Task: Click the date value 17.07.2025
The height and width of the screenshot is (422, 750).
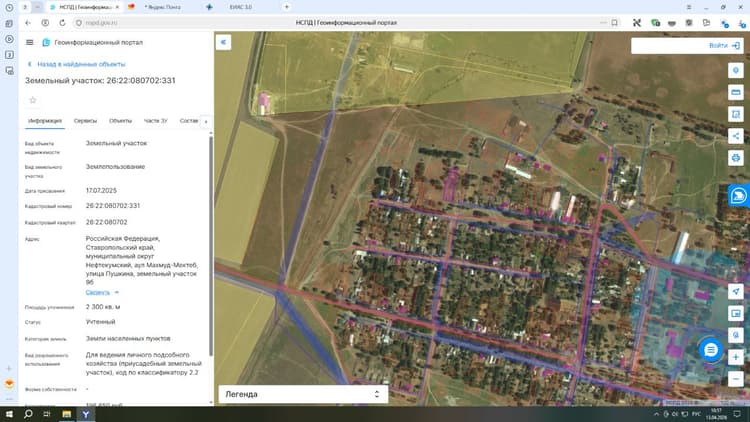Action: (x=101, y=190)
